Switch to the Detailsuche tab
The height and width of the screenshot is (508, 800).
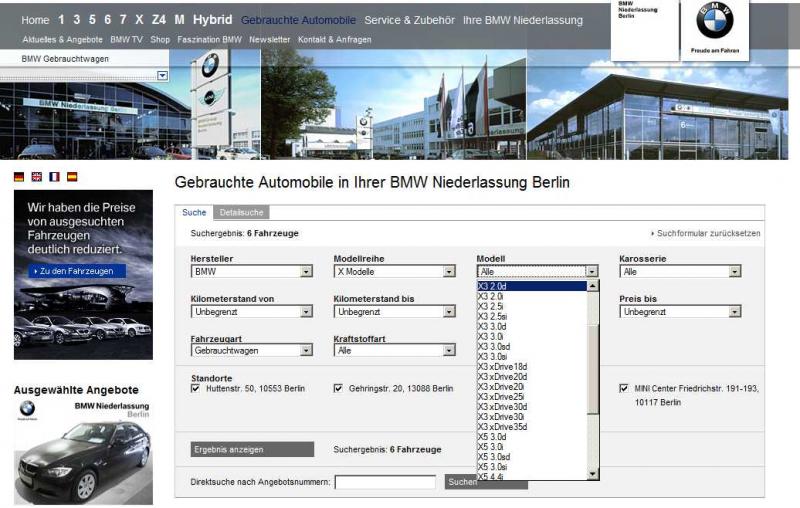tap(240, 213)
